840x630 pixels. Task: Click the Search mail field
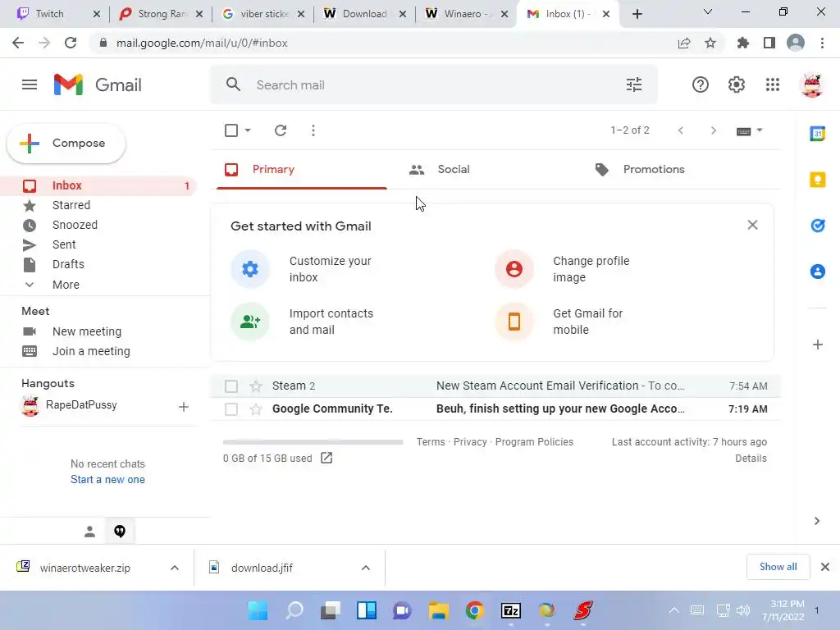(434, 84)
